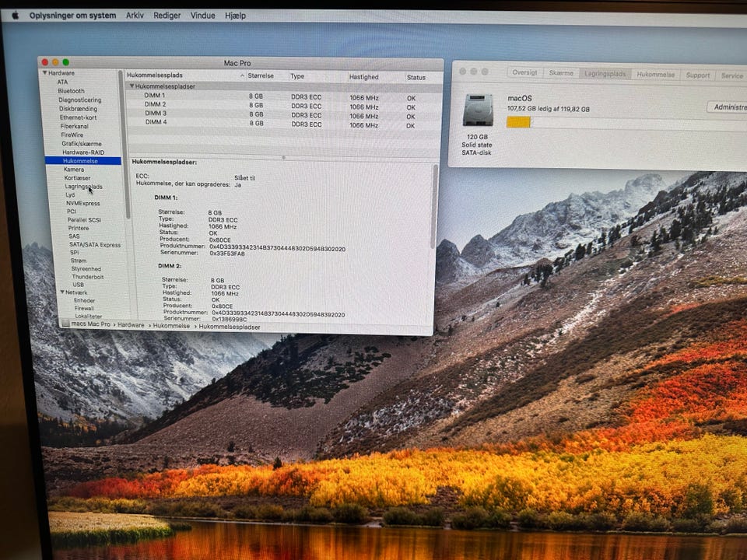747x560 pixels.
Task: Open the Arkiv menu
Action: pos(135,16)
